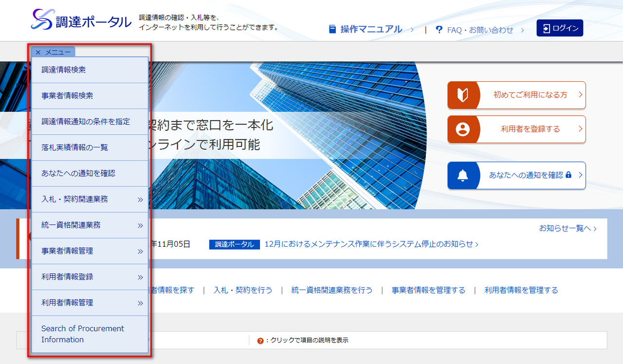Click the FAQ question mark icon

pos(439,30)
